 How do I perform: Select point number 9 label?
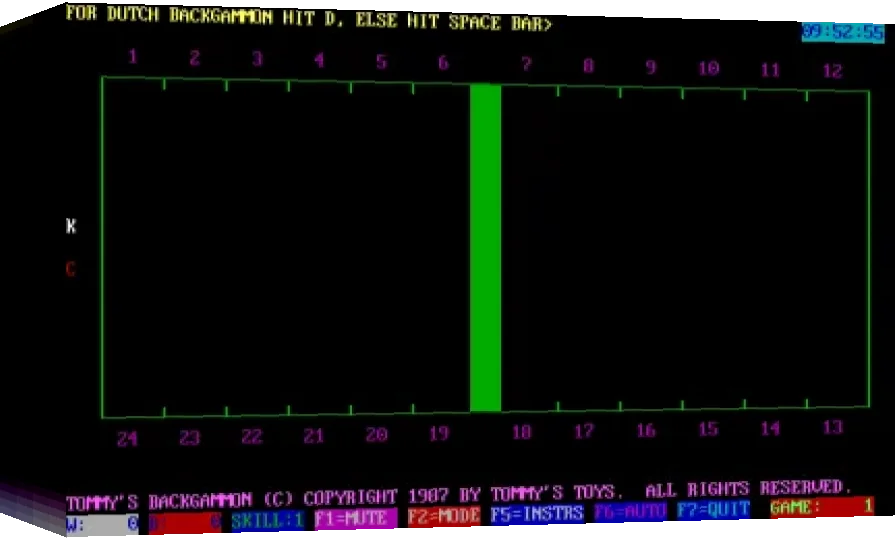650,67
